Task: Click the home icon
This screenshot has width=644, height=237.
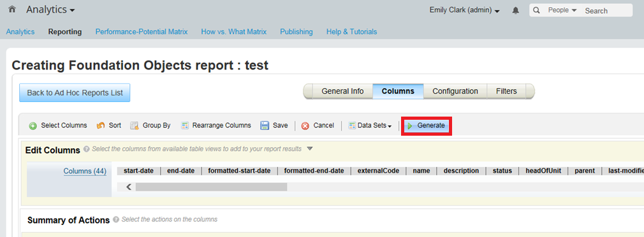Action: tap(12, 10)
